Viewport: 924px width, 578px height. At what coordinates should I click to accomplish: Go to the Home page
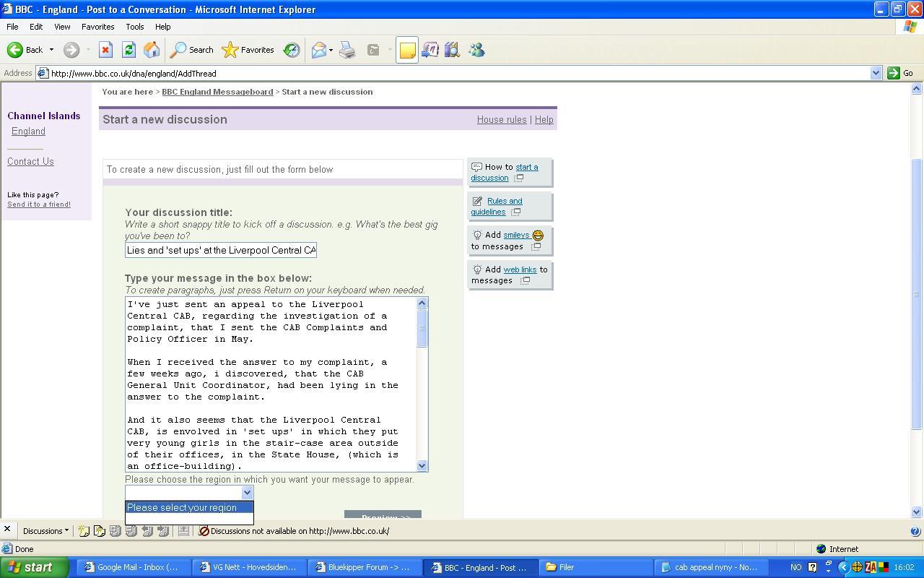152,50
